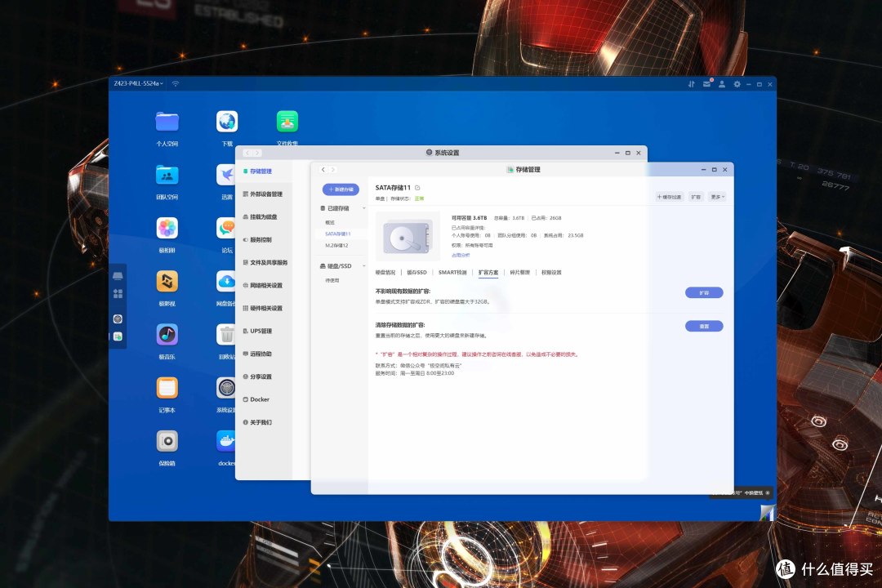Open 外部设备管理 in system settings

click(x=264, y=194)
